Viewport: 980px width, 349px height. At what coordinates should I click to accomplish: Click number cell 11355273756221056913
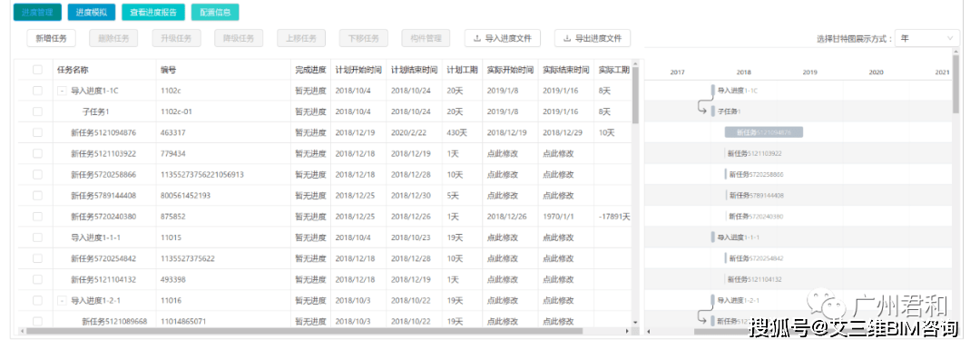tap(201, 174)
